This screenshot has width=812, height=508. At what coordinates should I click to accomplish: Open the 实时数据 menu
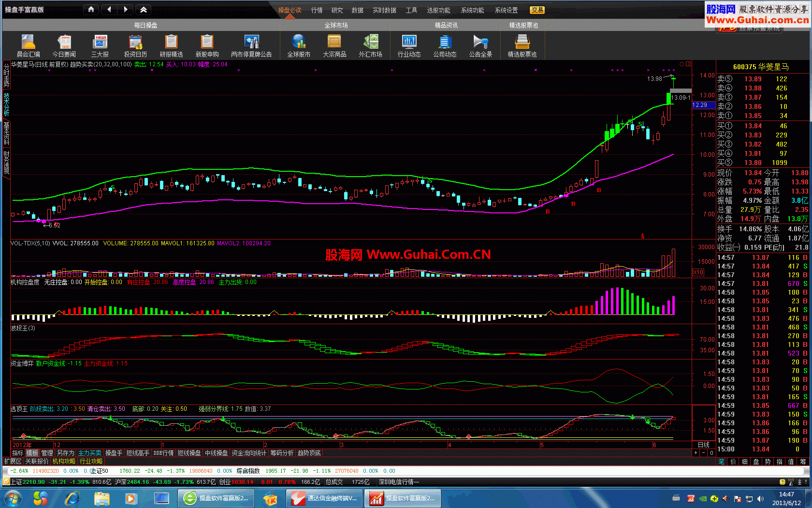(x=384, y=10)
